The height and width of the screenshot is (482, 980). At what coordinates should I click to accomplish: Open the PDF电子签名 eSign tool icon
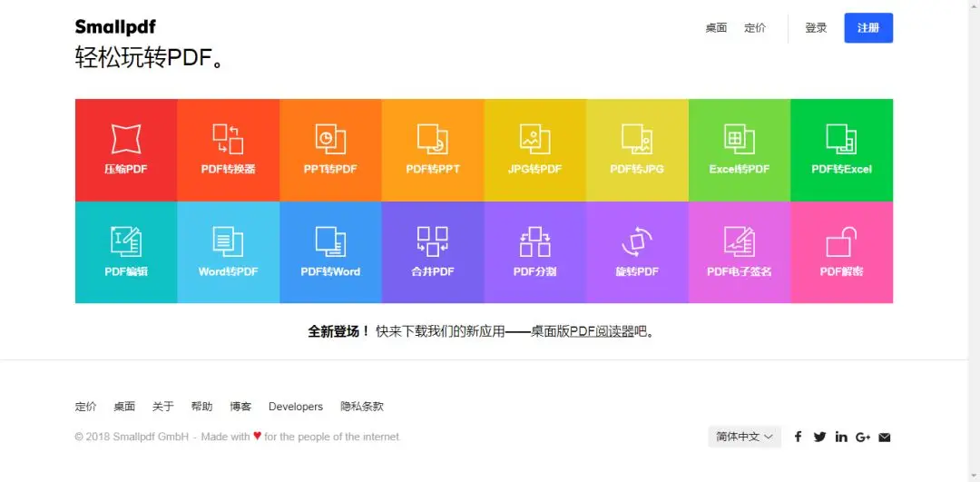pos(740,241)
